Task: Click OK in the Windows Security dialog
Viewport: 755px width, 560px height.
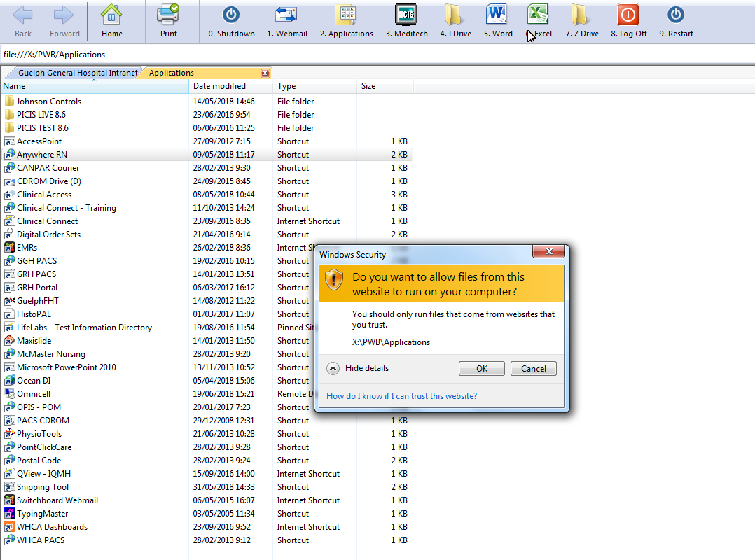Action: coord(482,368)
